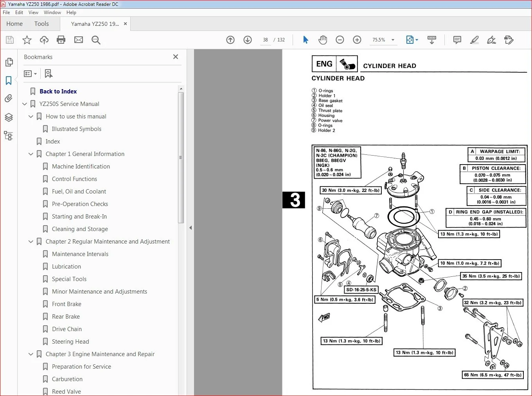Close the Bookmarks panel
The height and width of the screenshot is (396, 532).
pyautogui.click(x=176, y=57)
